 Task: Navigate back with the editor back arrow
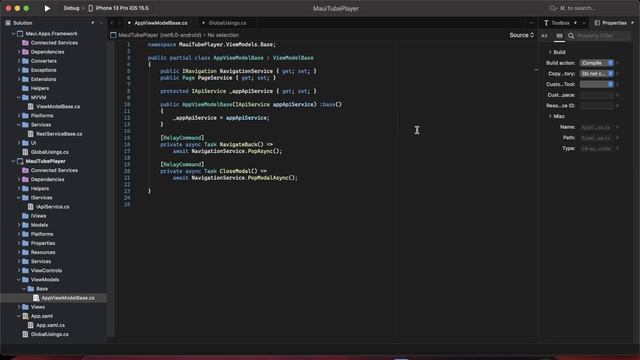click(x=112, y=23)
